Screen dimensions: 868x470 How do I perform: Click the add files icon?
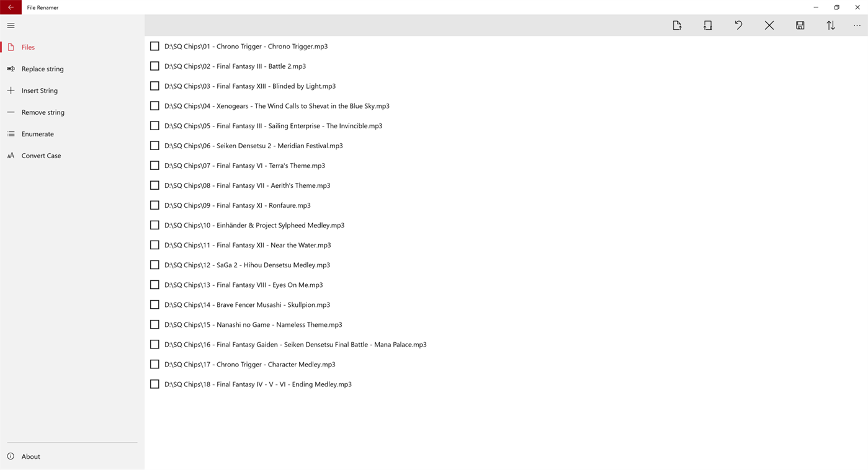tap(677, 25)
